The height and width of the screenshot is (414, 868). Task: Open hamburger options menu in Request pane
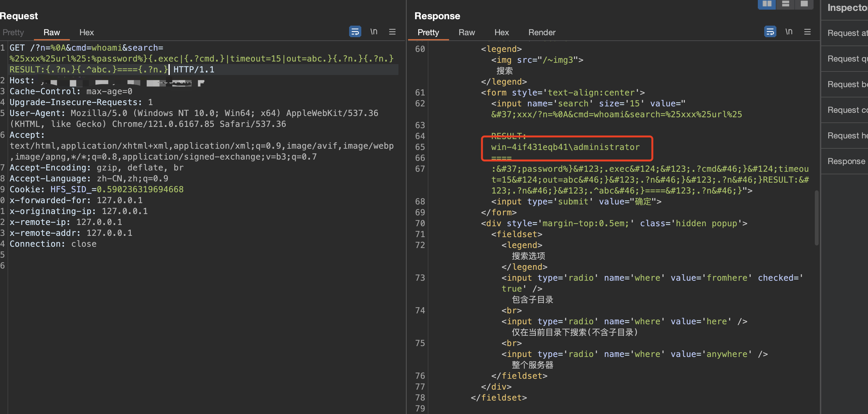click(392, 32)
